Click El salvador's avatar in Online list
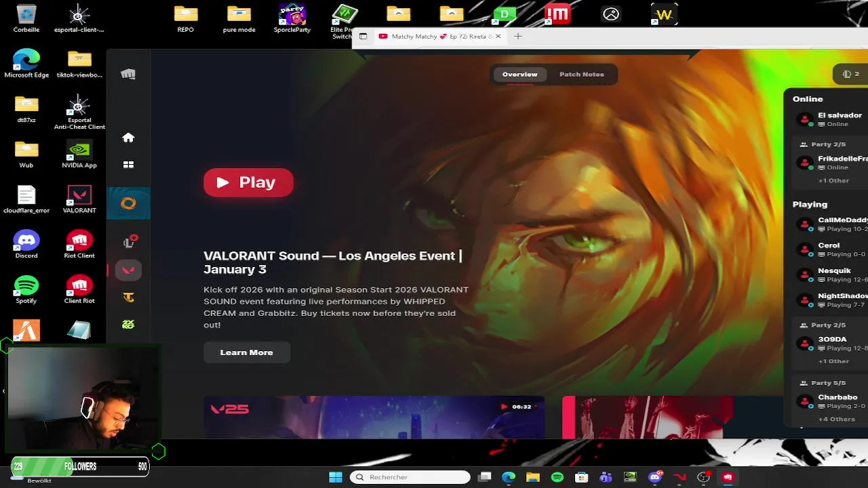The image size is (868, 488). coord(805,119)
